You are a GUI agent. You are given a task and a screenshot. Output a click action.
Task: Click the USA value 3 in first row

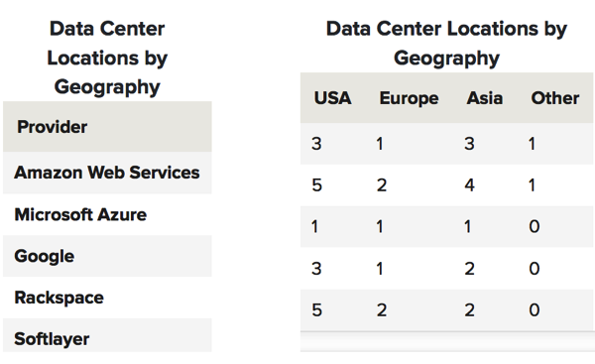(316, 144)
